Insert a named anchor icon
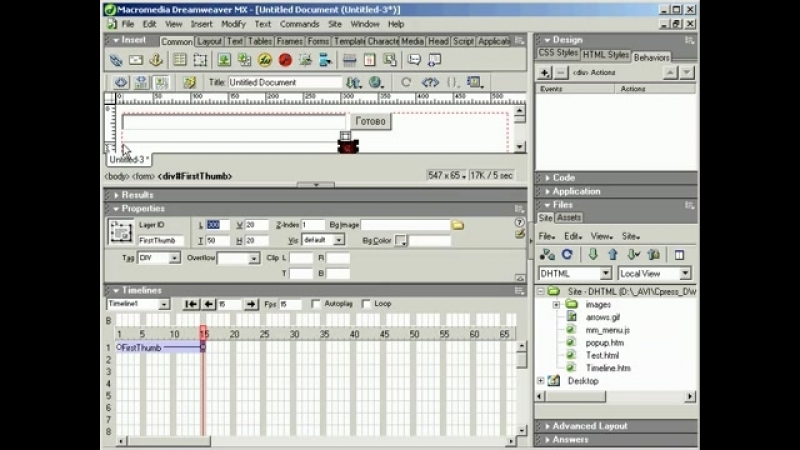Screen dimensions: 800x450 (x=156, y=60)
